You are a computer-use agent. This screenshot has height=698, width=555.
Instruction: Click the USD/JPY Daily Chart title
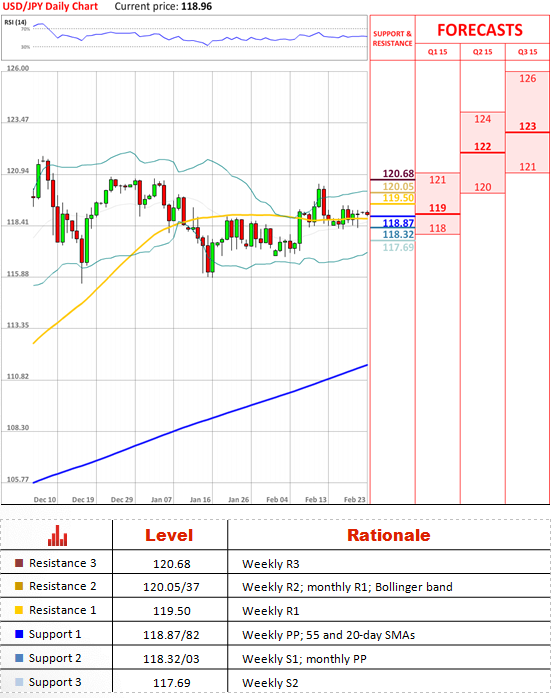pyautogui.click(x=50, y=6)
